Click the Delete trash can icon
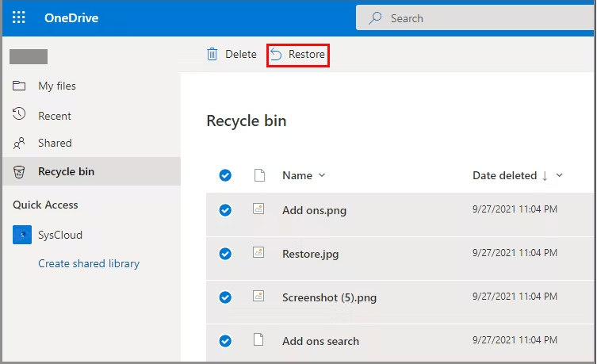 212,54
